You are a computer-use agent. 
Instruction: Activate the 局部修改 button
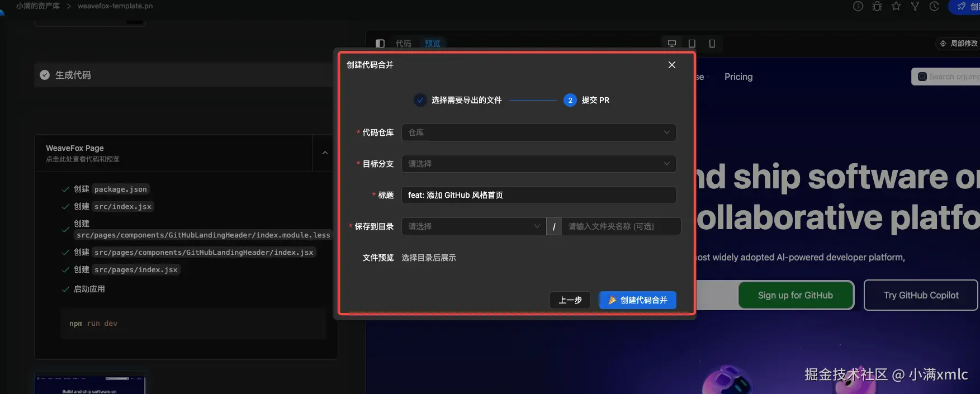click(x=958, y=43)
